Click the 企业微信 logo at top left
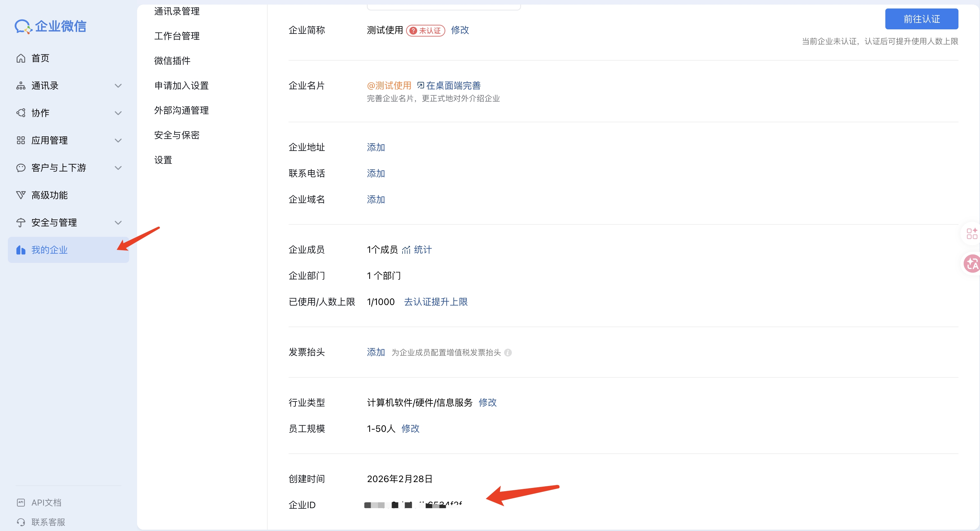 pyautogui.click(x=50, y=26)
